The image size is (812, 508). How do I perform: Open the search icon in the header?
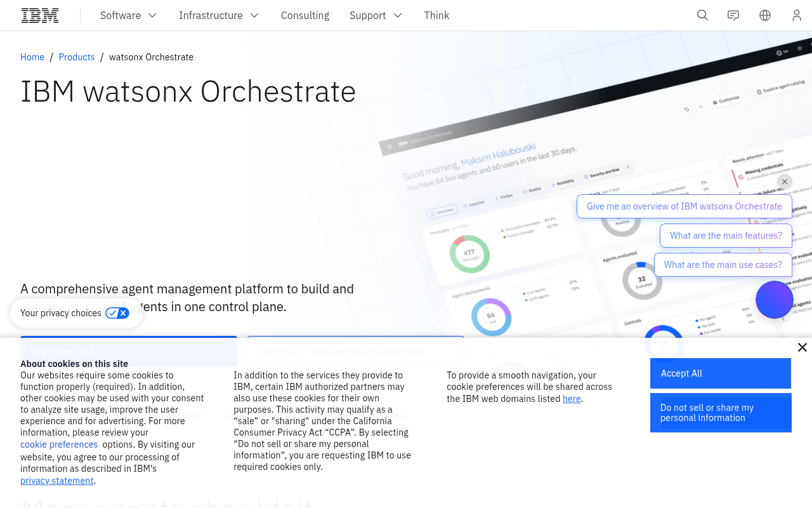(702, 15)
